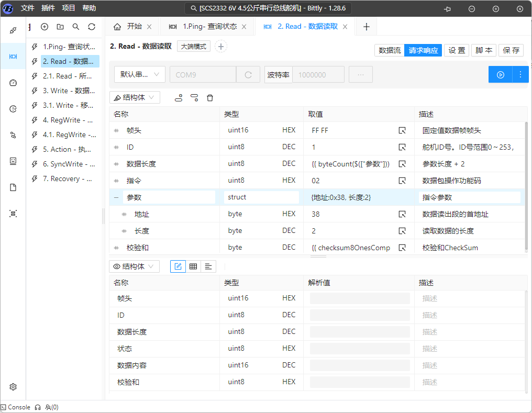Open the 插件 menu
This screenshot has width=532, height=413.
click(x=48, y=8)
